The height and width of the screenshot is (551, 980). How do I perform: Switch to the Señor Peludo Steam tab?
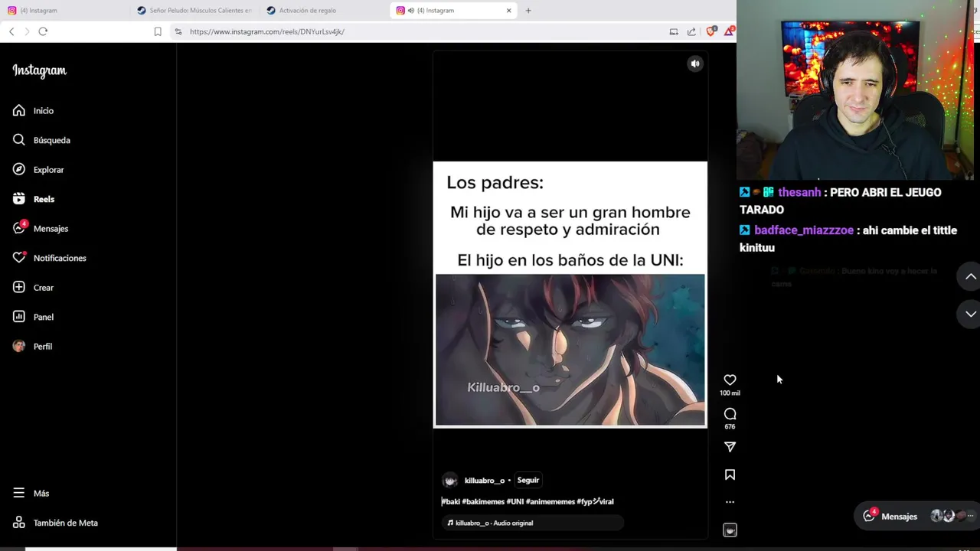194,11
